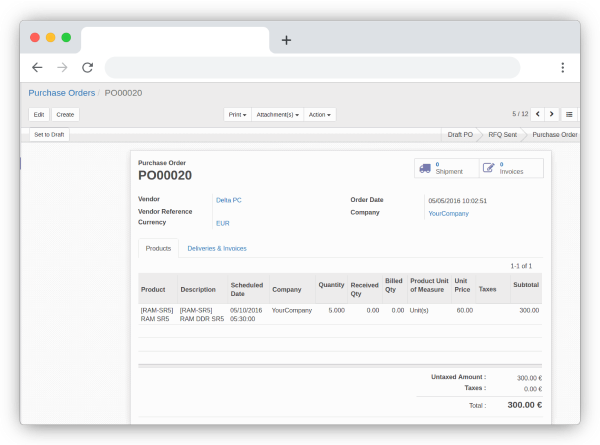600x445 pixels.
Task: Click the Shipment truck icon
Action: click(425, 168)
